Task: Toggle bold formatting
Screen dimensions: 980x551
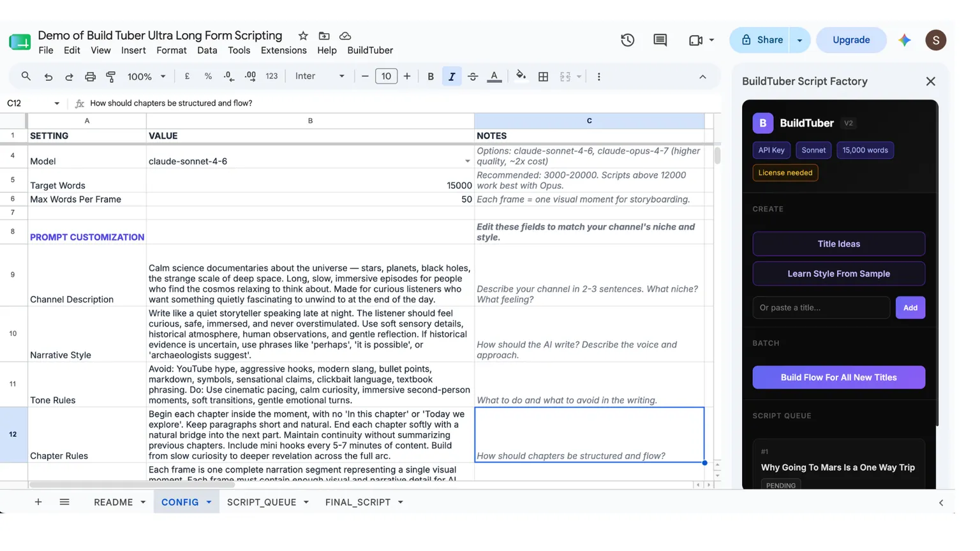Action: (x=431, y=77)
